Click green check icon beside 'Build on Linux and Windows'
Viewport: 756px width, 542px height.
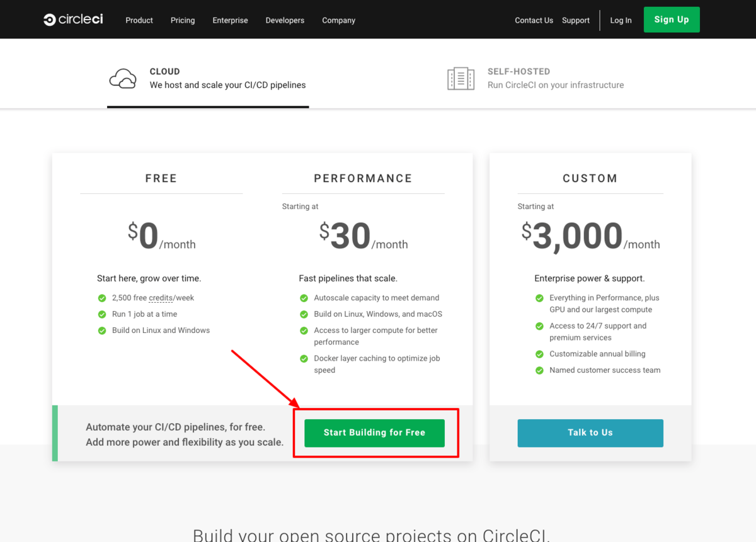pyautogui.click(x=102, y=330)
